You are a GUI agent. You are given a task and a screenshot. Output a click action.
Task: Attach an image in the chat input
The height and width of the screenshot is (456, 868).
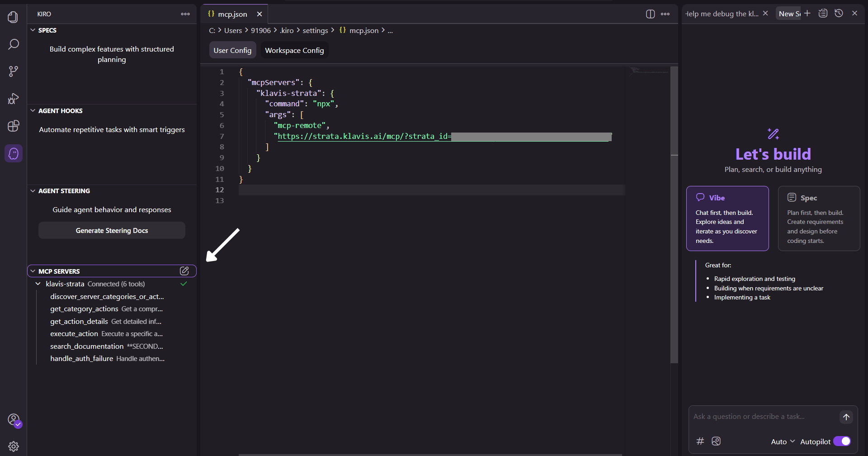pyautogui.click(x=716, y=441)
